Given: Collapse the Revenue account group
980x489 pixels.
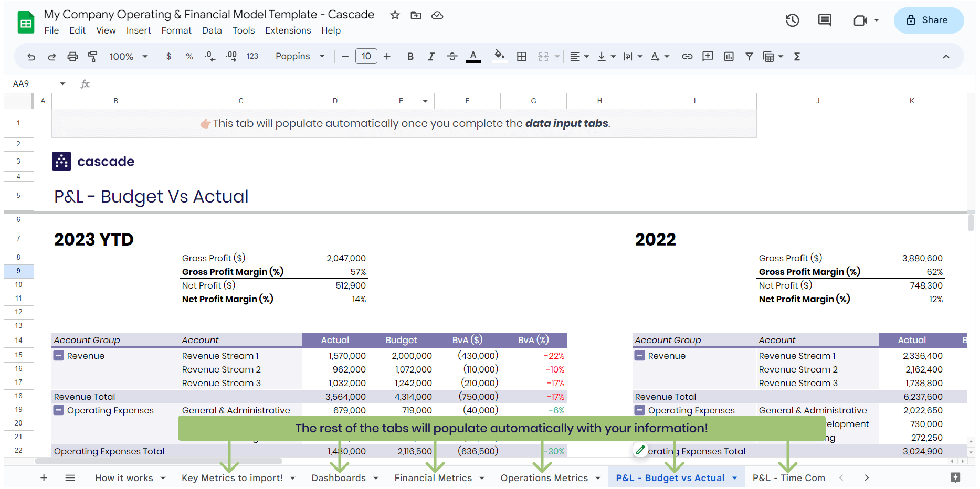Looking at the screenshot, I should (x=58, y=356).
